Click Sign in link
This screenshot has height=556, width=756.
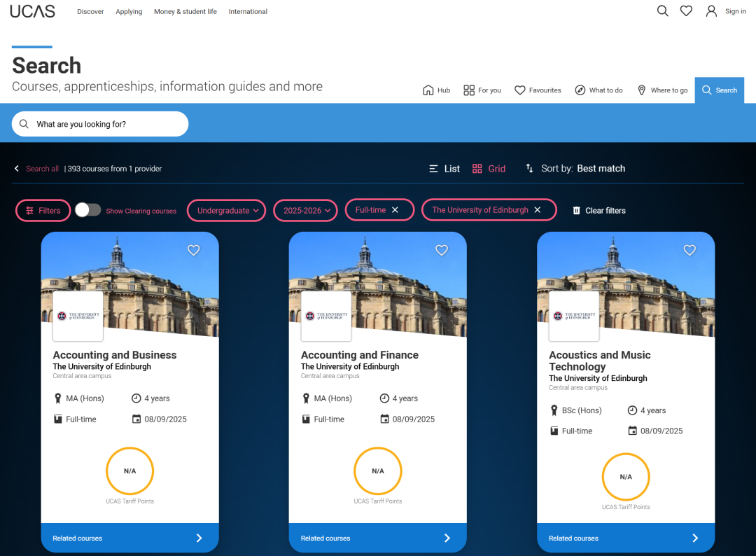pos(735,11)
